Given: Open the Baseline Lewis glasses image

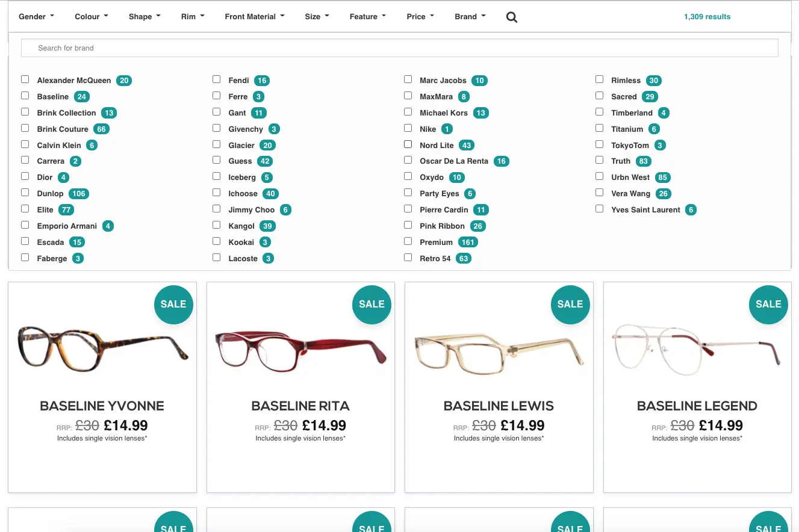Looking at the screenshot, I should (x=499, y=354).
